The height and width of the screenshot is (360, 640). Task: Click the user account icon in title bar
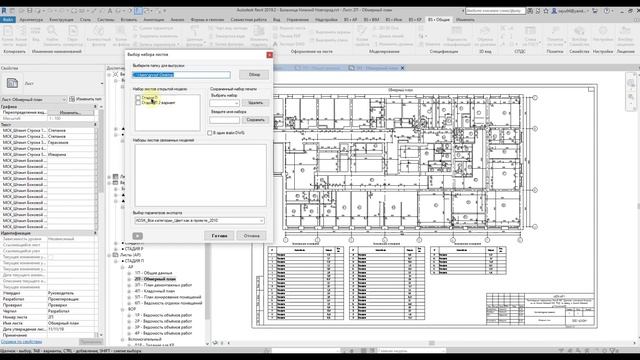point(554,11)
